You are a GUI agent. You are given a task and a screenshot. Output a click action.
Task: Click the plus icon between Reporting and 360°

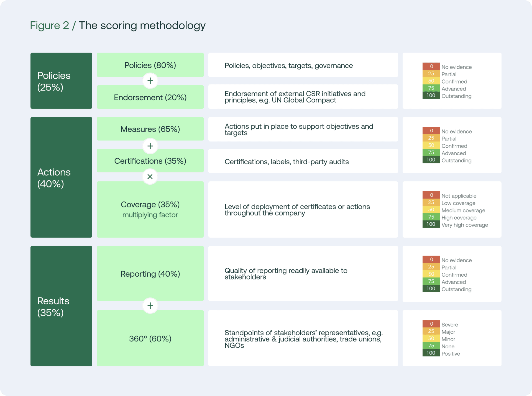tap(150, 305)
